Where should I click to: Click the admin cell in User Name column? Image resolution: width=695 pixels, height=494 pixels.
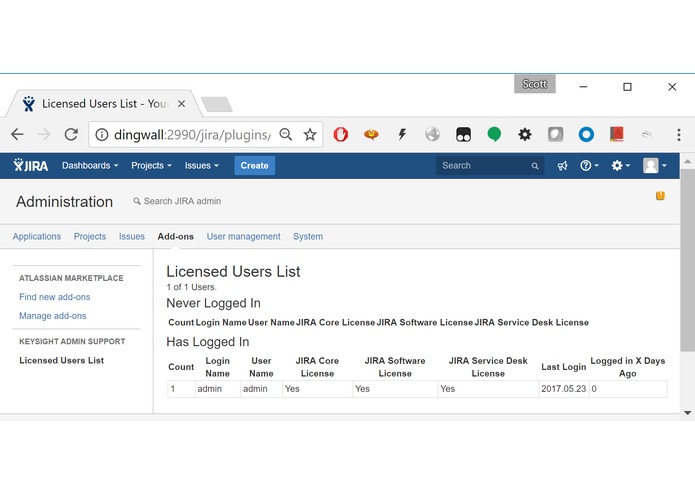click(262, 389)
